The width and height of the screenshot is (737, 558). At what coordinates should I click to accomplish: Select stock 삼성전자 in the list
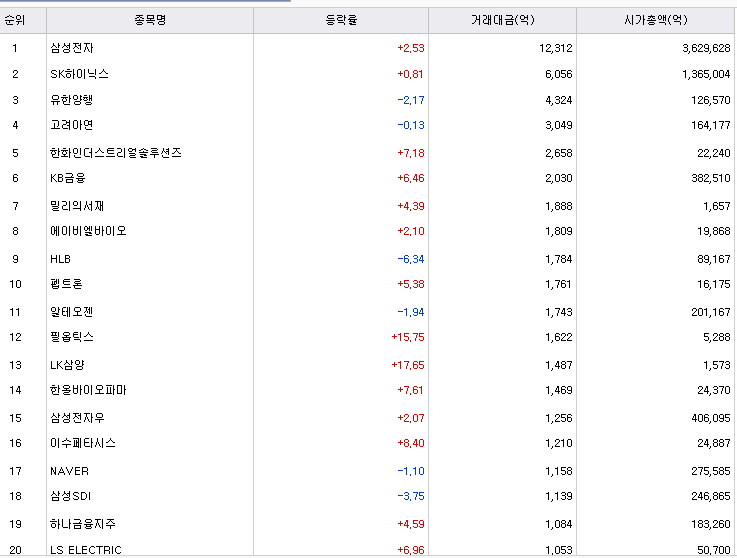(x=72, y=48)
